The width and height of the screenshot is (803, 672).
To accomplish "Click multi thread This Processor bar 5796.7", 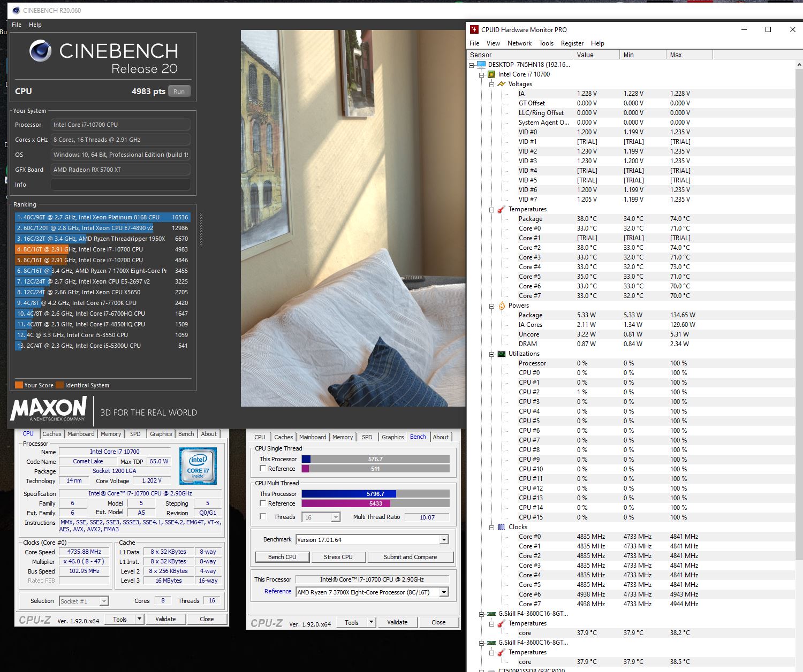I will (375, 494).
